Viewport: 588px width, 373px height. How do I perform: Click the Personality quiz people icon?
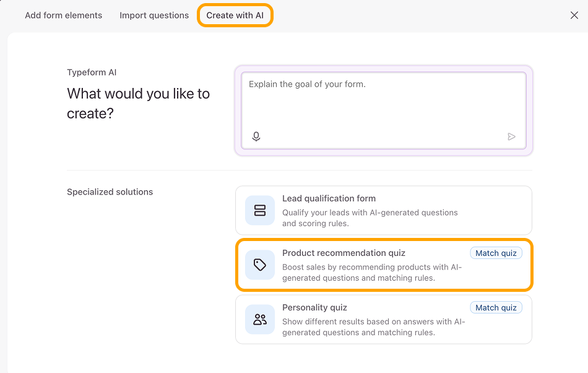pyautogui.click(x=260, y=320)
